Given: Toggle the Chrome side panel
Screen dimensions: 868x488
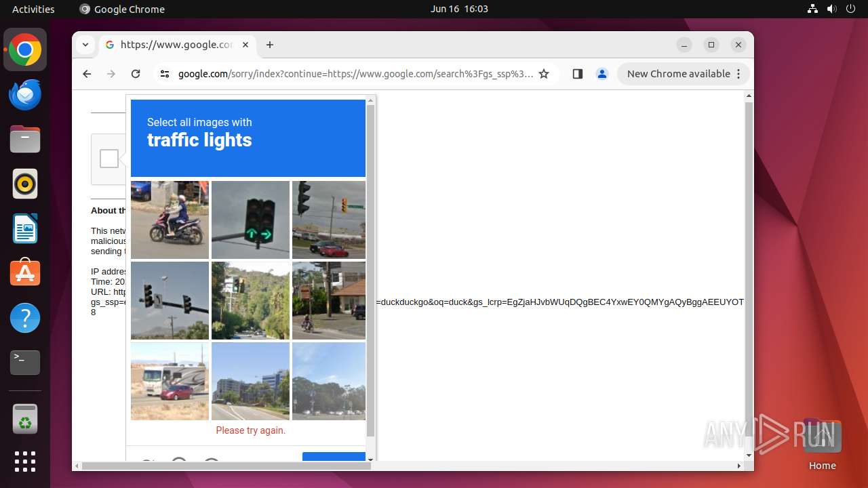Looking at the screenshot, I should click(x=578, y=74).
